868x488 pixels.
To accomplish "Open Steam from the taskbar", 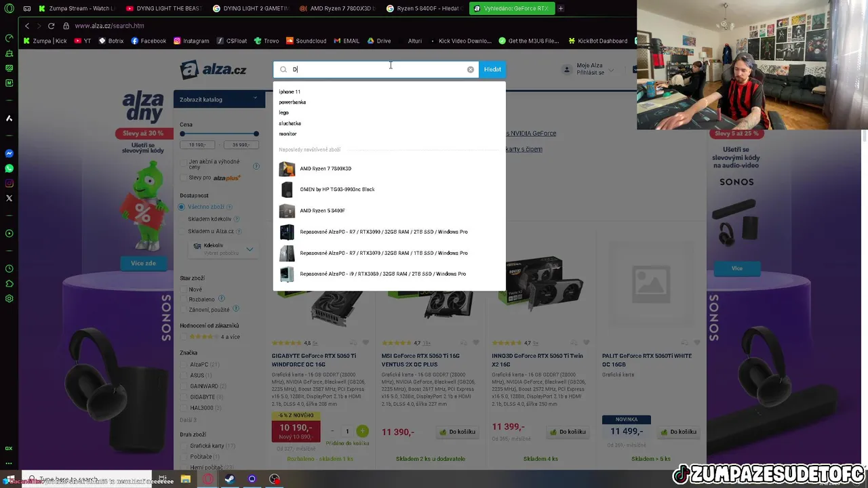I will point(229,479).
